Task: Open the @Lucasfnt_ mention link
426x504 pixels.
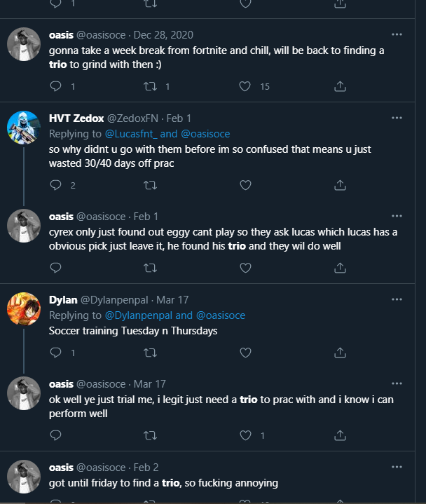Action: (141, 133)
